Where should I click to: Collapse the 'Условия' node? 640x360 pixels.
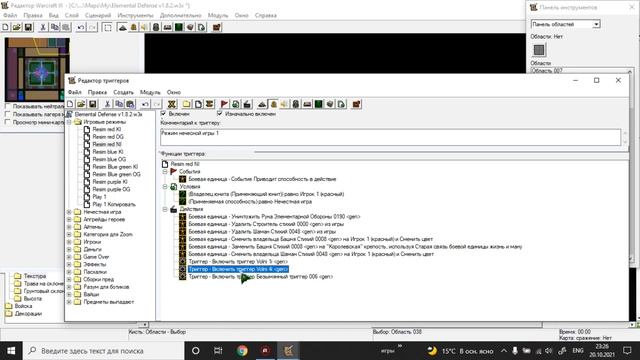[x=165, y=187]
